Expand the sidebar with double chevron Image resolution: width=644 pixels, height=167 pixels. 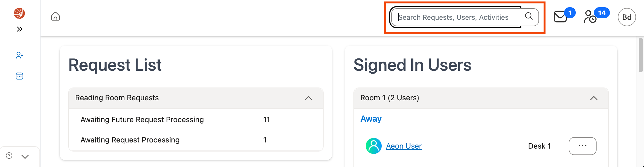point(19,29)
